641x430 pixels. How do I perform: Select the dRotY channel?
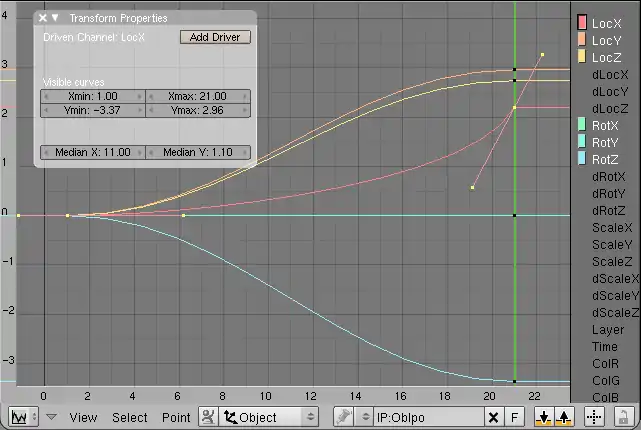click(609, 194)
